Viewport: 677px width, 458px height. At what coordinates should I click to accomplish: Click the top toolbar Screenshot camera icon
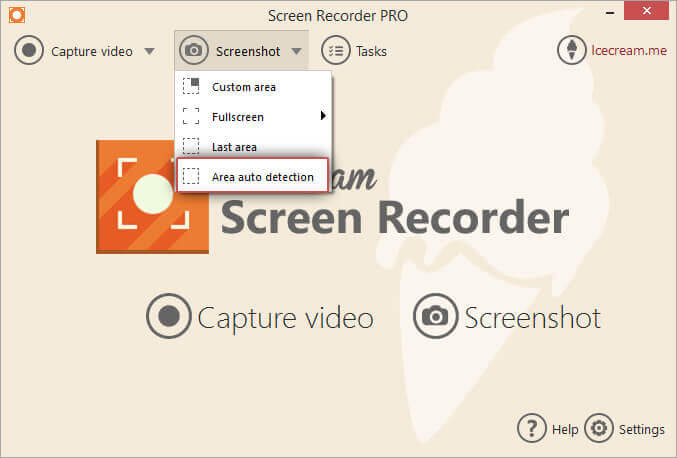tap(193, 51)
